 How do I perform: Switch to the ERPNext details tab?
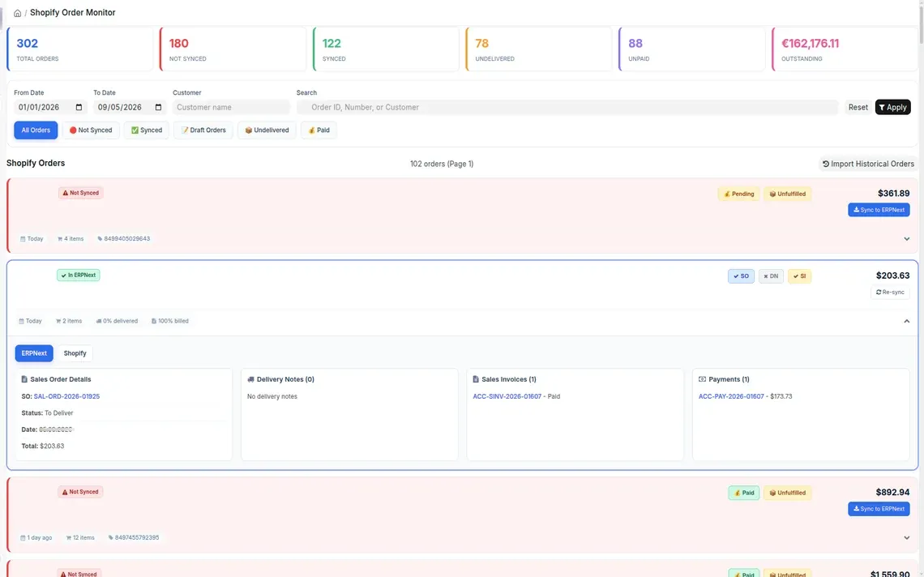(34, 353)
